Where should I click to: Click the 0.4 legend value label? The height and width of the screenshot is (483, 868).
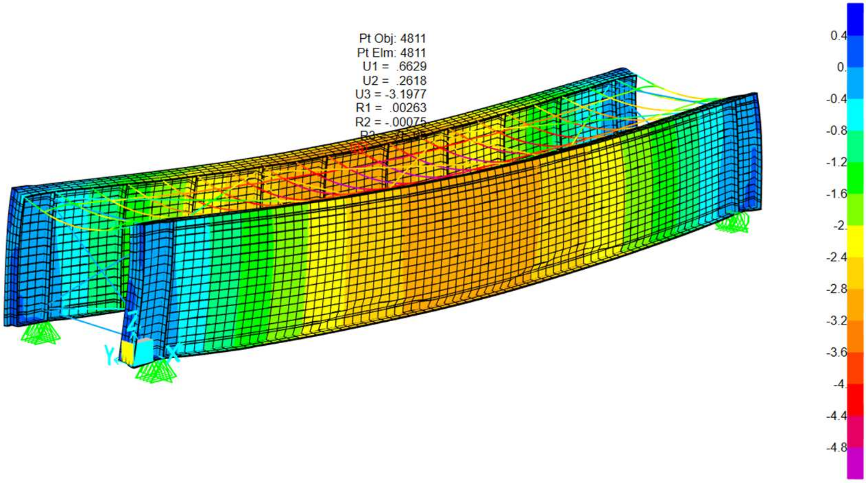pos(839,36)
